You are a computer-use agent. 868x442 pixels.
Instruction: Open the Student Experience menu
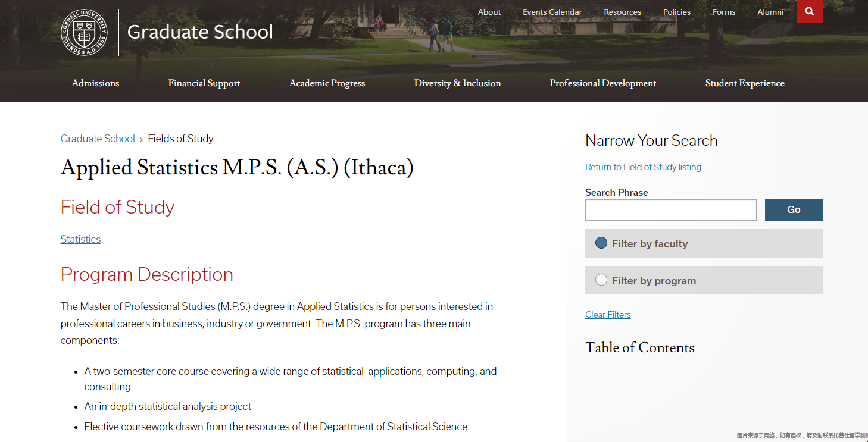pyautogui.click(x=745, y=83)
